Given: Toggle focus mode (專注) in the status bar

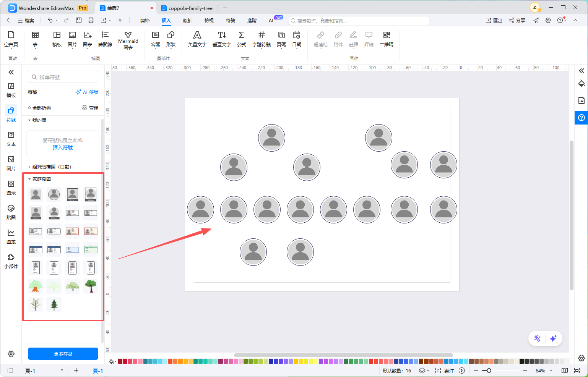Looking at the screenshot, I should [445, 371].
